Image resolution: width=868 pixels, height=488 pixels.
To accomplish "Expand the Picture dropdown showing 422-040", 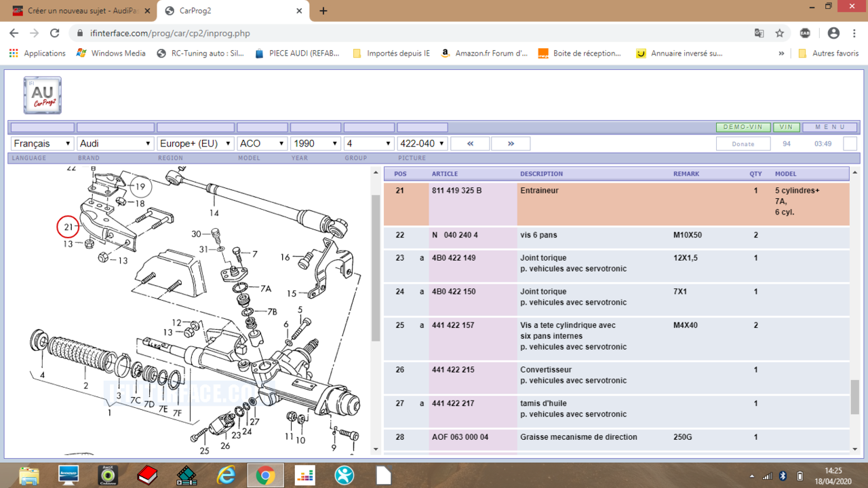I will click(x=422, y=144).
